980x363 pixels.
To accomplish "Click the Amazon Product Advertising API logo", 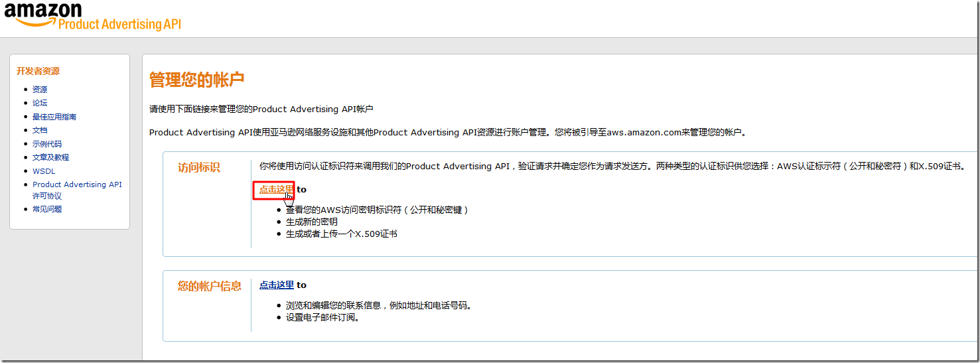I will (x=92, y=16).
